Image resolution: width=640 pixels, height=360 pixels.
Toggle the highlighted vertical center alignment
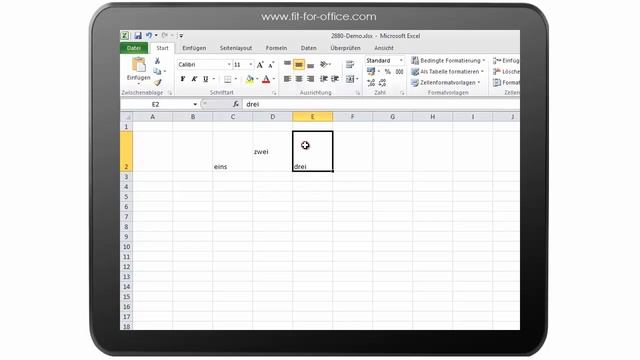click(x=299, y=64)
